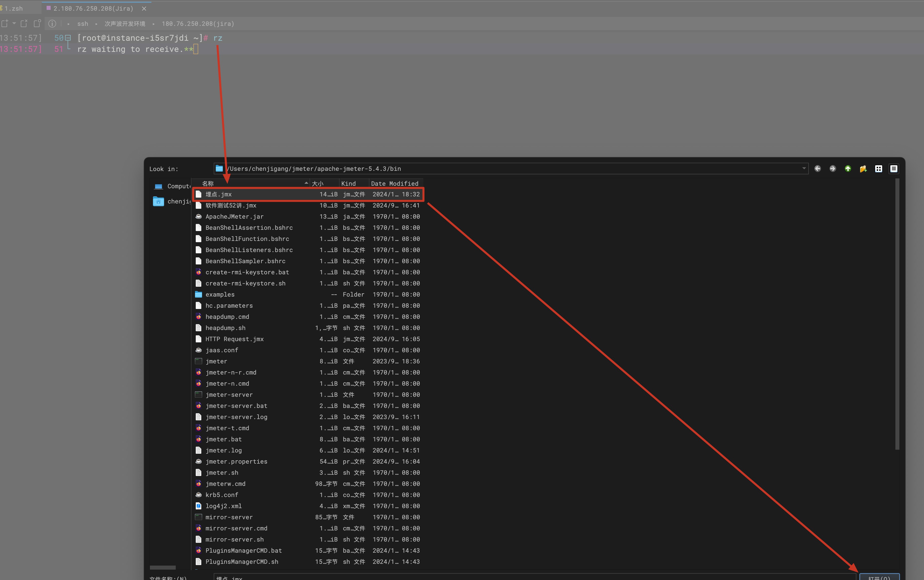Sort by the Kind column header
The width and height of the screenshot is (924, 580).
click(x=354, y=184)
